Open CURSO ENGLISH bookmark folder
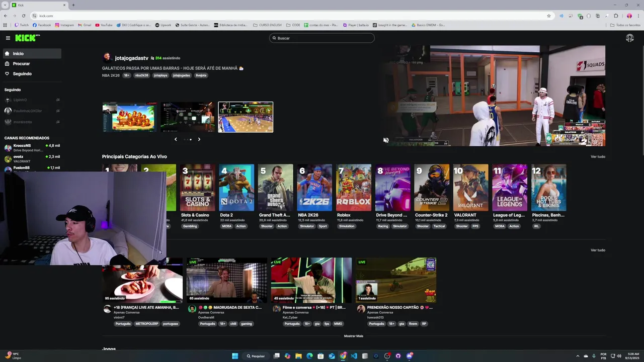644x362 pixels. pos(268,25)
